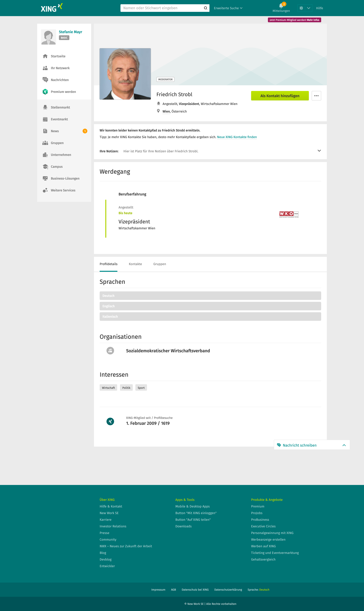Switch to the Kontakte tab
The image size is (364, 611).
click(x=135, y=264)
